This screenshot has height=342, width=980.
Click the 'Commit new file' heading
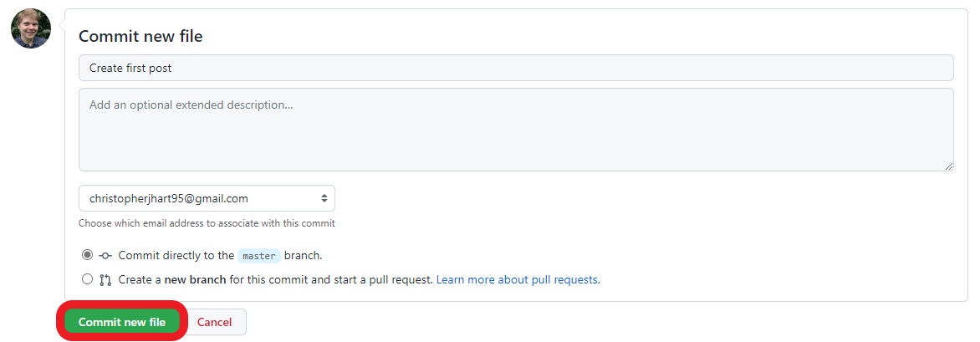point(140,36)
